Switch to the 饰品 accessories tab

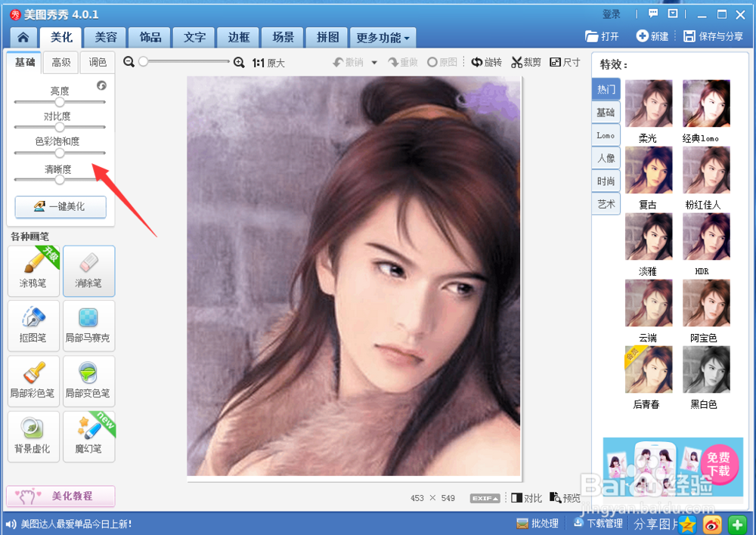(x=150, y=37)
